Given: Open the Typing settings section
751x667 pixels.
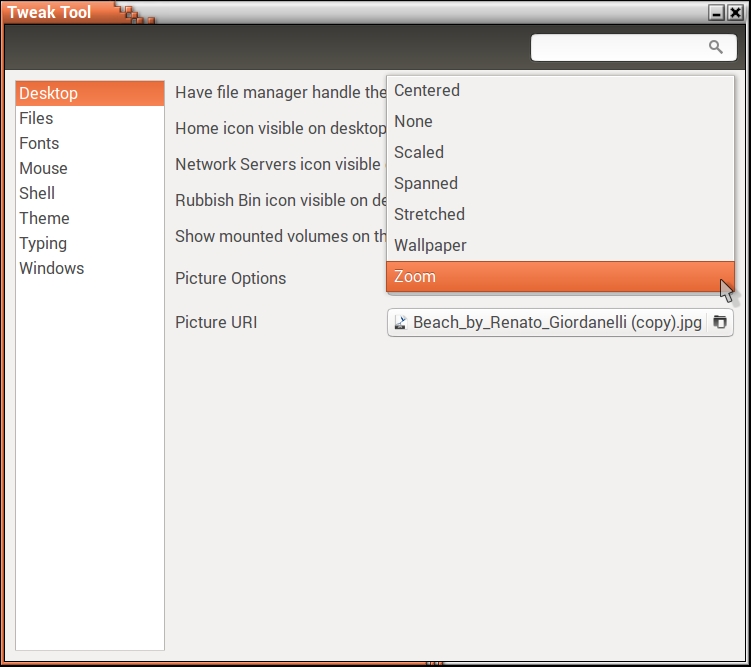Looking at the screenshot, I should (x=44, y=243).
